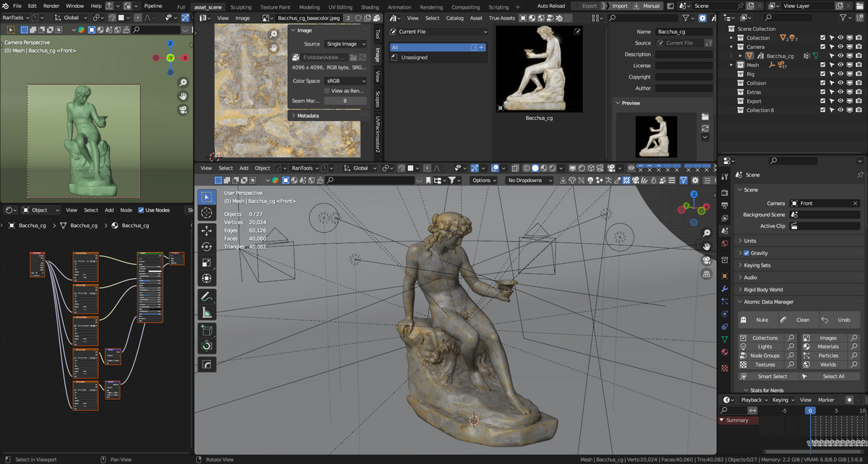
Task: Open World properties tab with red globe
Action: point(725,243)
